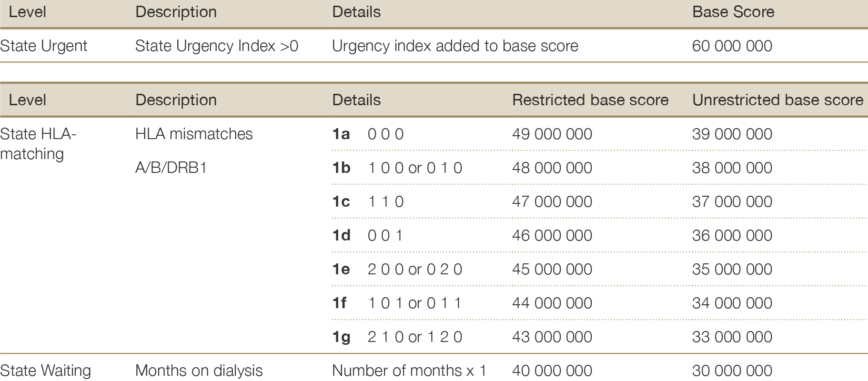Screen dimensions: 868x381
Task: Select the 1c 1 1 0 entry
Action: click(x=368, y=202)
